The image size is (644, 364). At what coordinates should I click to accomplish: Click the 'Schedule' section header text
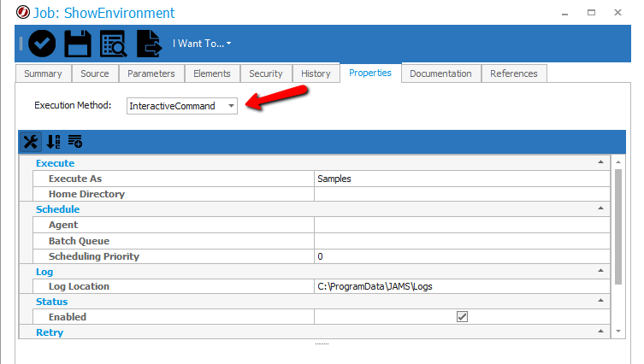point(58,209)
